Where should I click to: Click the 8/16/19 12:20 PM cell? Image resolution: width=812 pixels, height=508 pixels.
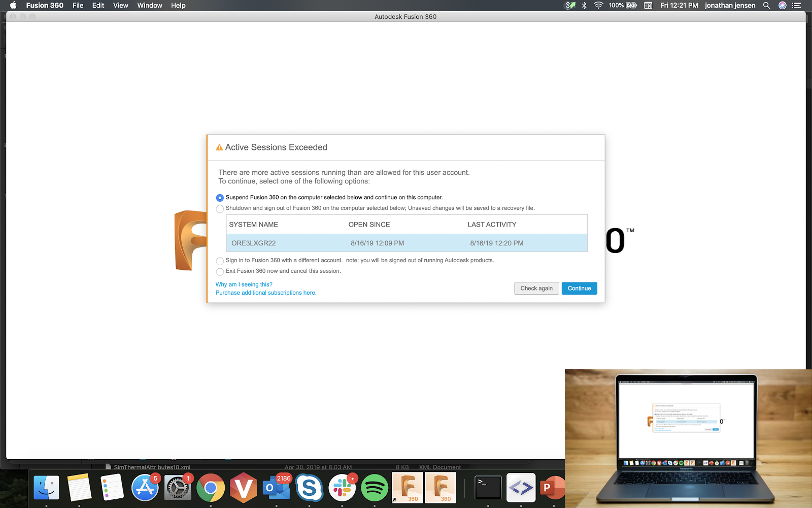pyautogui.click(x=497, y=243)
